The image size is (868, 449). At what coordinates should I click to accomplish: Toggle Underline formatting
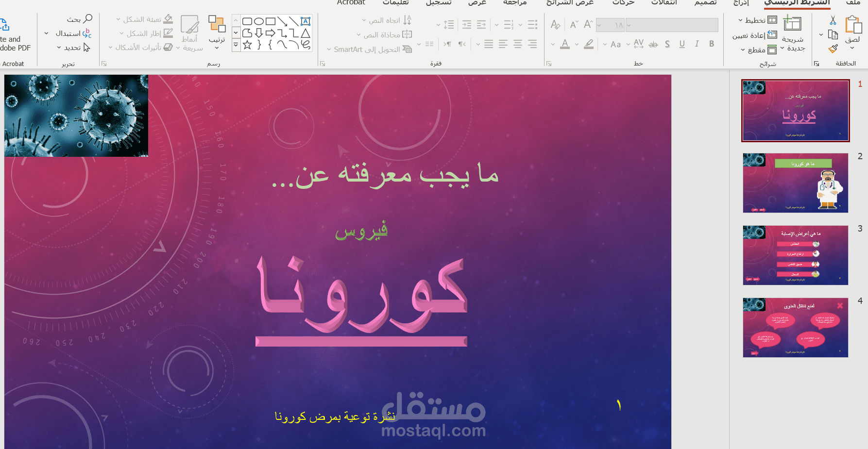tap(682, 44)
